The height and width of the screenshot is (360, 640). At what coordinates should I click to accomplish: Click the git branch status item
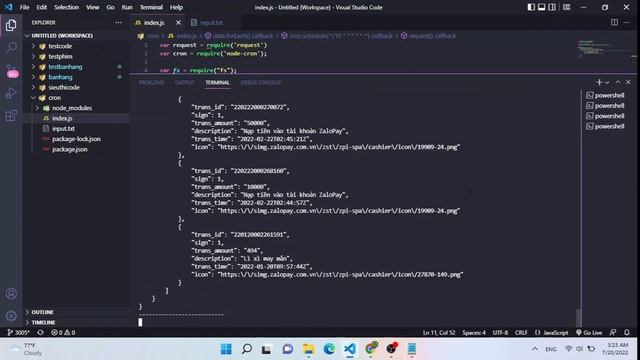pyautogui.click(x=18, y=332)
